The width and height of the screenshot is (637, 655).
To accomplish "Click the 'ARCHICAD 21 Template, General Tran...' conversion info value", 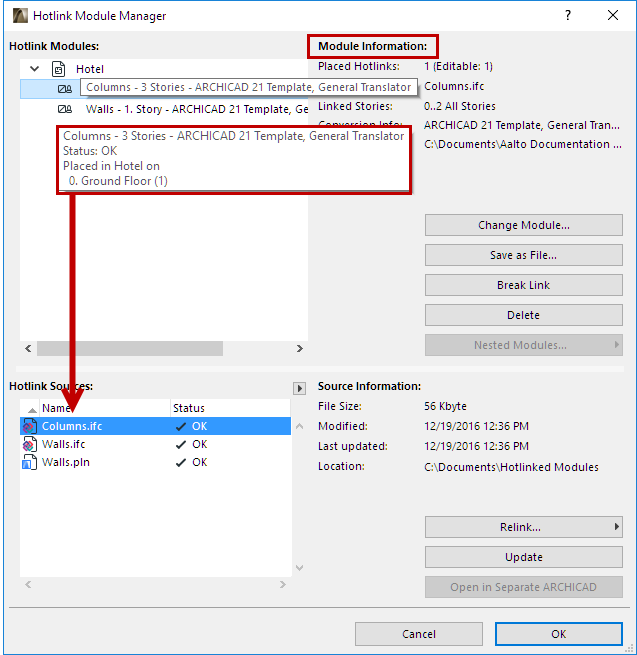I will [x=522, y=125].
